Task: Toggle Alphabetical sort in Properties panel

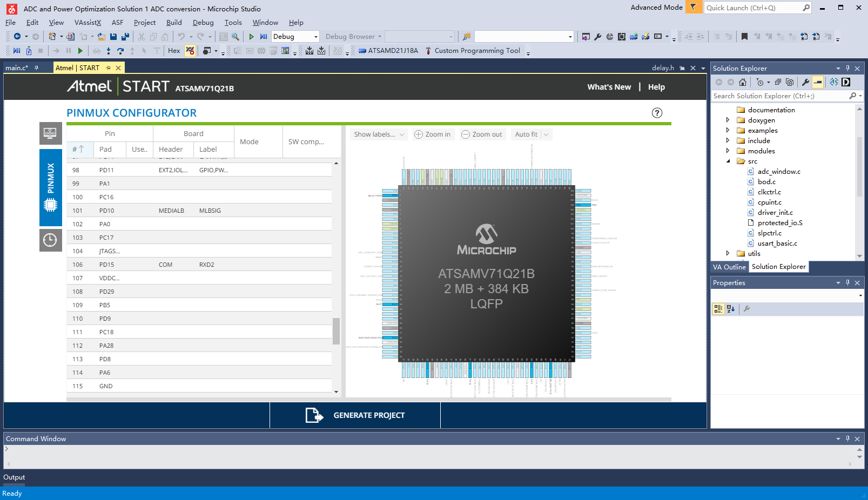Action: tap(731, 309)
